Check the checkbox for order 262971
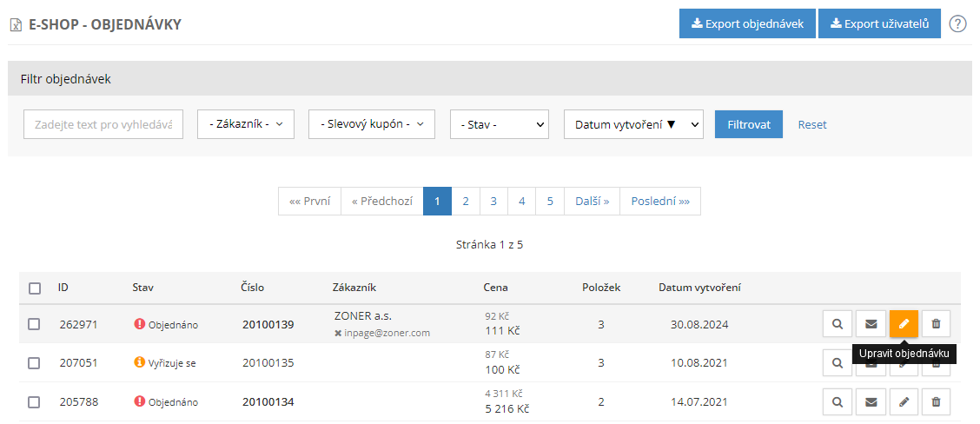Viewport: 980px width, 424px height. pos(35,324)
